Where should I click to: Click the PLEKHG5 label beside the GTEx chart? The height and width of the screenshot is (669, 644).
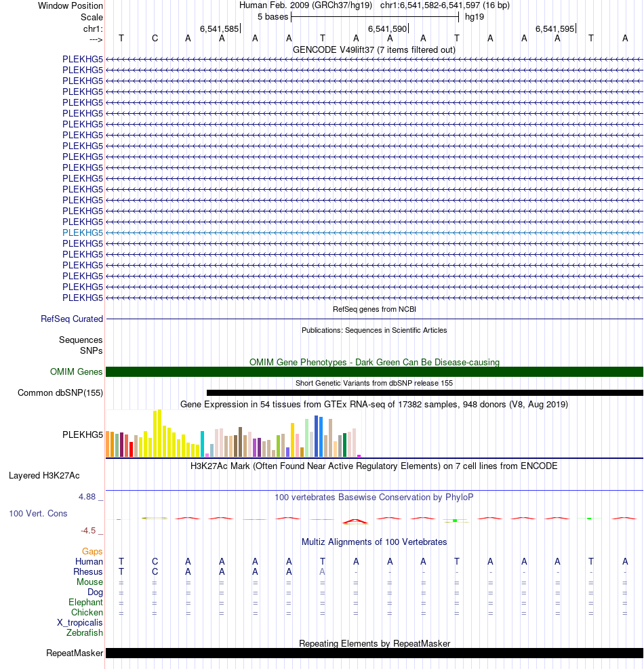(x=83, y=434)
